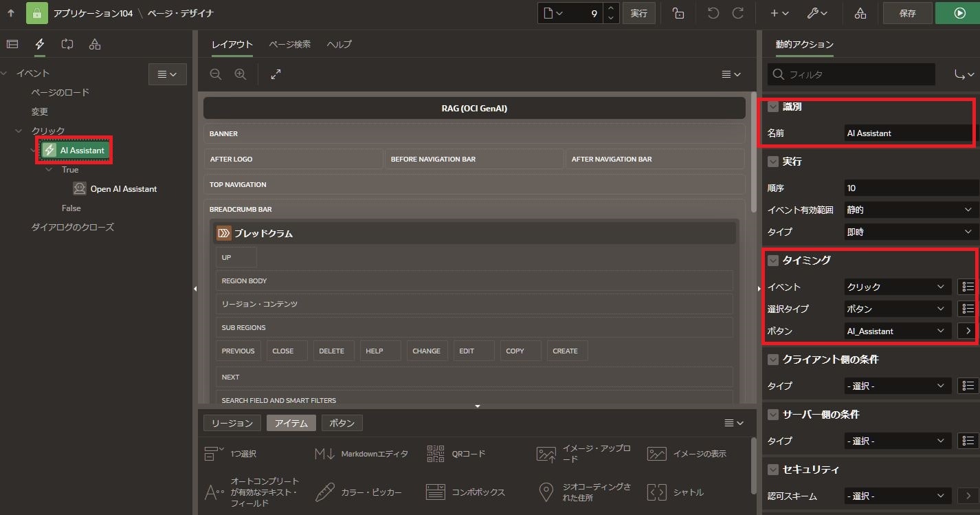Click the property フィルタ search field
The width and height of the screenshot is (980, 515).
pyautogui.click(x=851, y=74)
